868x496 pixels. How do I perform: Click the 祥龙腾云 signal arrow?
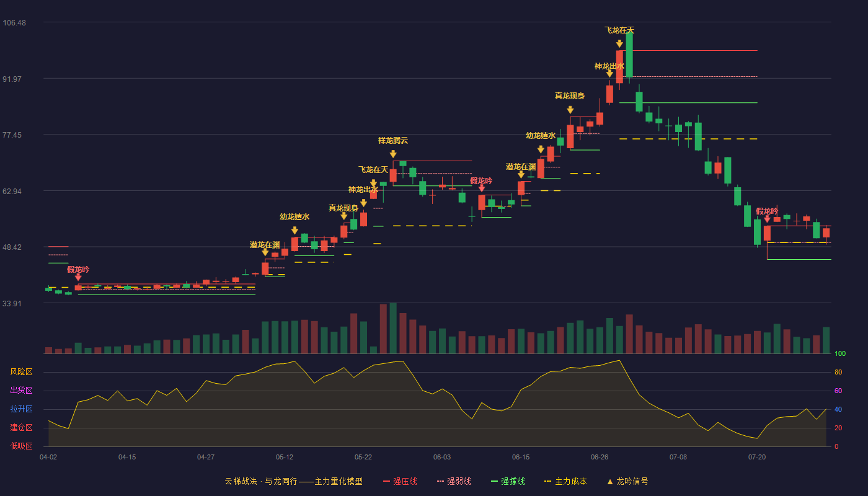(393, 154)
